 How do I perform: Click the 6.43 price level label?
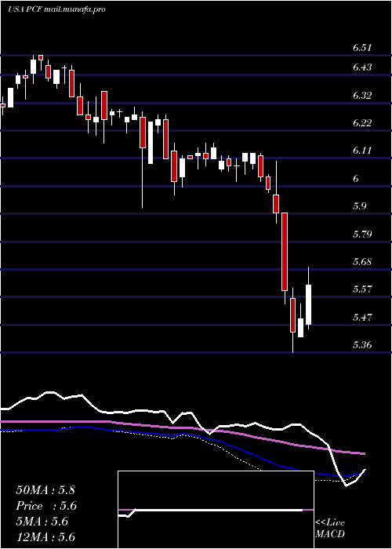click(x=362, y=67)
